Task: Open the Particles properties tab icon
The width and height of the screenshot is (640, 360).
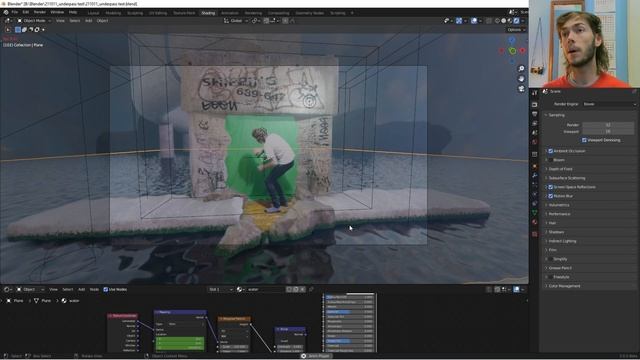Action: click(x=535, y=184)
